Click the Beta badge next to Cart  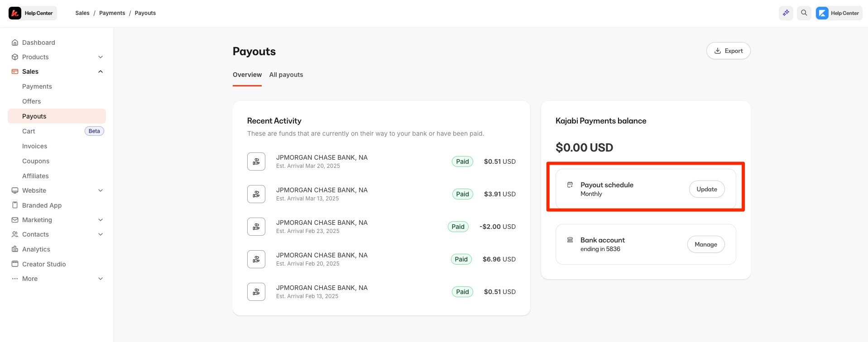coord(94,131)
